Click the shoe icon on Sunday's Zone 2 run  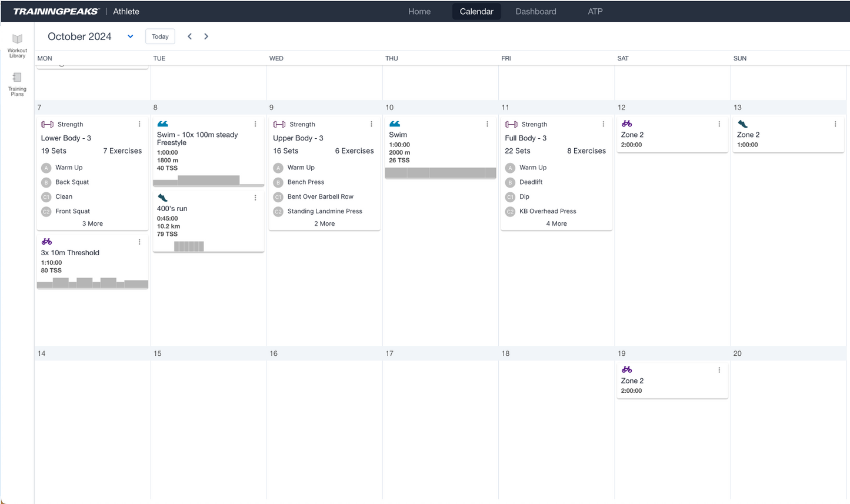(x=743, y=124)
